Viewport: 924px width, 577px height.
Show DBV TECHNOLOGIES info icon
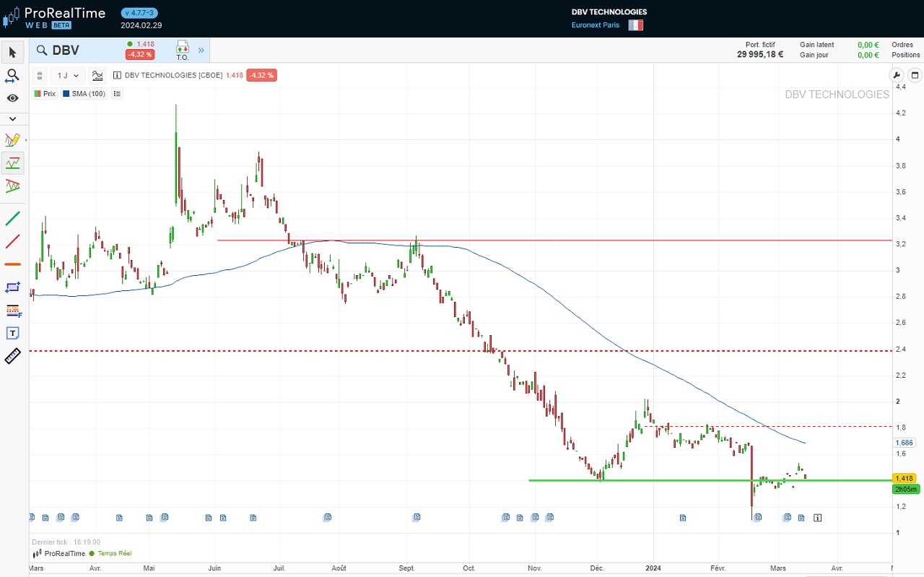point(117,75)
